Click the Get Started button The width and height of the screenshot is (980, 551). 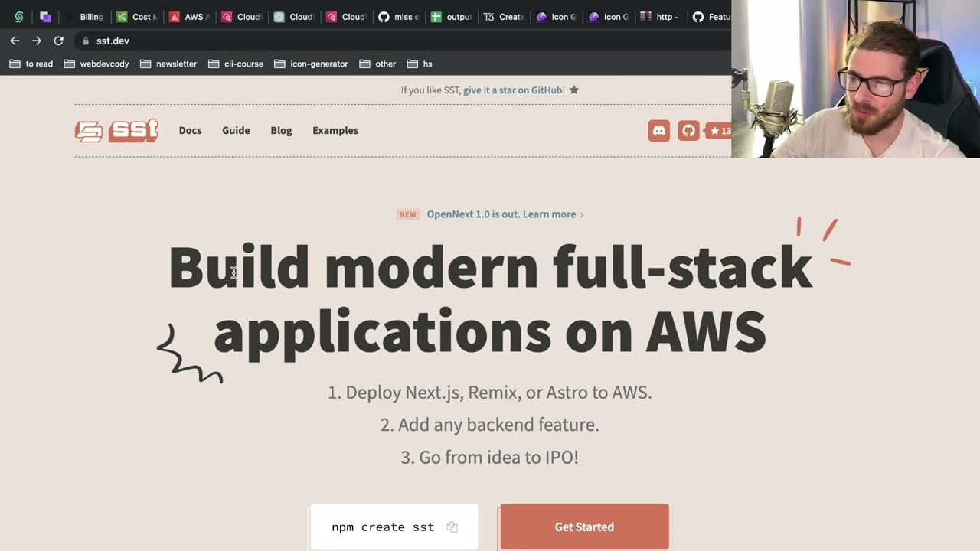[x=584, y=527]
